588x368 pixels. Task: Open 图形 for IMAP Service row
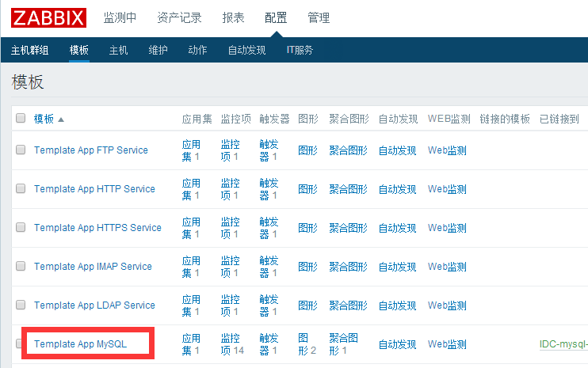click(308, 267)
